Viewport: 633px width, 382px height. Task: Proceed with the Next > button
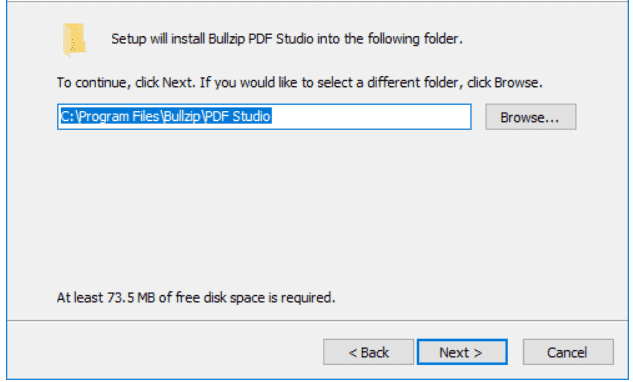pyautogui.click(x=462, y=352)
